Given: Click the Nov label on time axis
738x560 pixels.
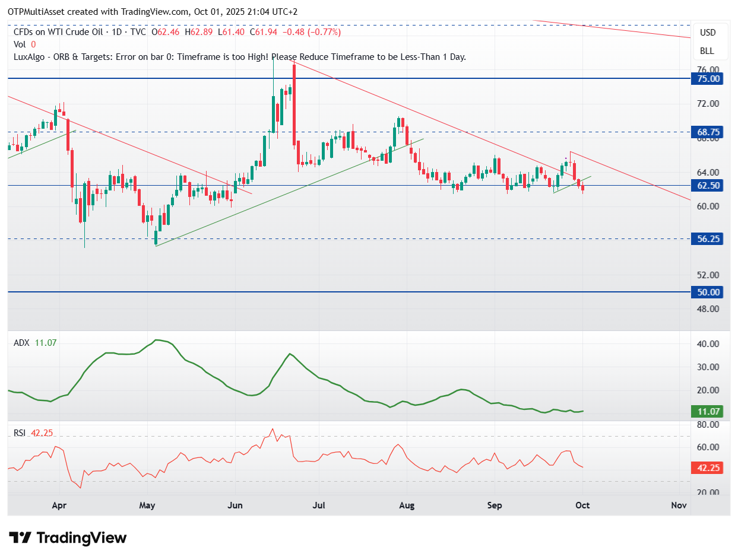Looking at the screenshot, I should tap(679, 505).
